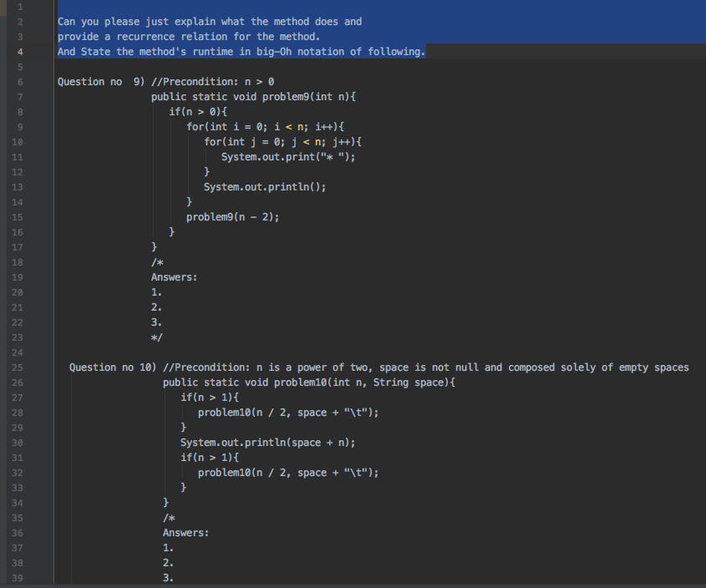
Task: Click the outer 'for(int i = 0; i < n; i++){' loop
Action: point(265,127)
